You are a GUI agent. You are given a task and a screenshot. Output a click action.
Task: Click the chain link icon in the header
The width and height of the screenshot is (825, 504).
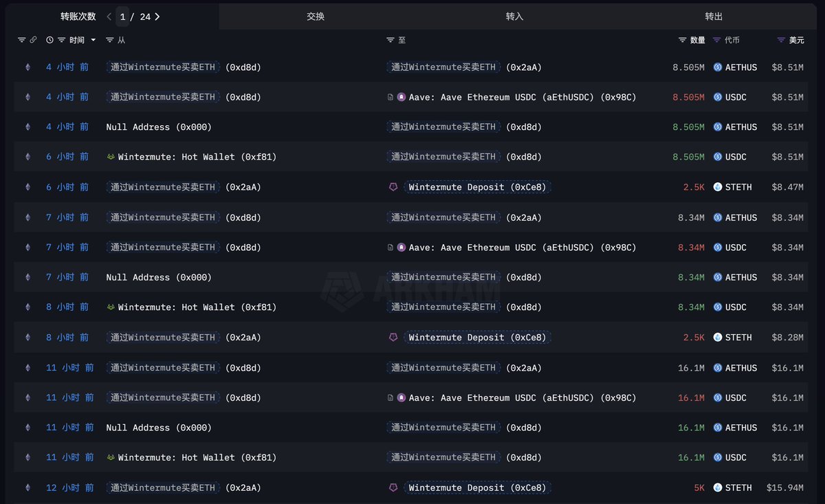click(x=32, y=41)
